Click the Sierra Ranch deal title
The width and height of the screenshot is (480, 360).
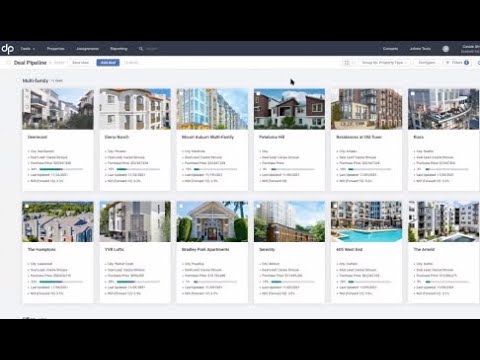117,137
